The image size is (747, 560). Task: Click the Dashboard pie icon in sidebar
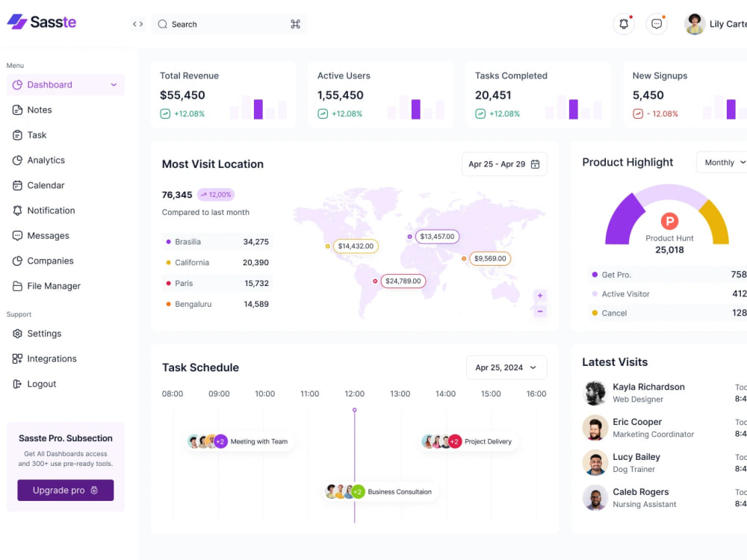point(18,85)
